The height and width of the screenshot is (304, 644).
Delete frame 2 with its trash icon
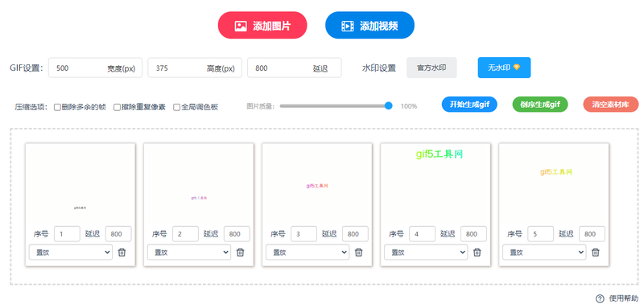coord(240,253)
